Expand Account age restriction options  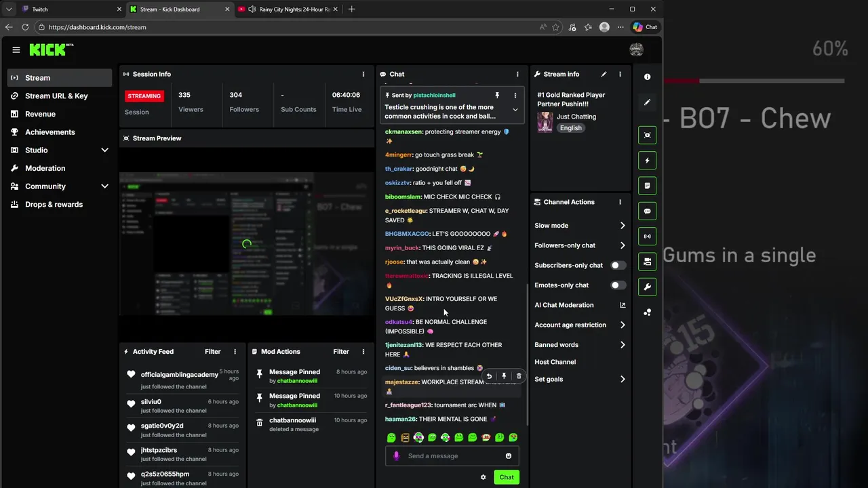pyautogui.click(x=623, y=325)
